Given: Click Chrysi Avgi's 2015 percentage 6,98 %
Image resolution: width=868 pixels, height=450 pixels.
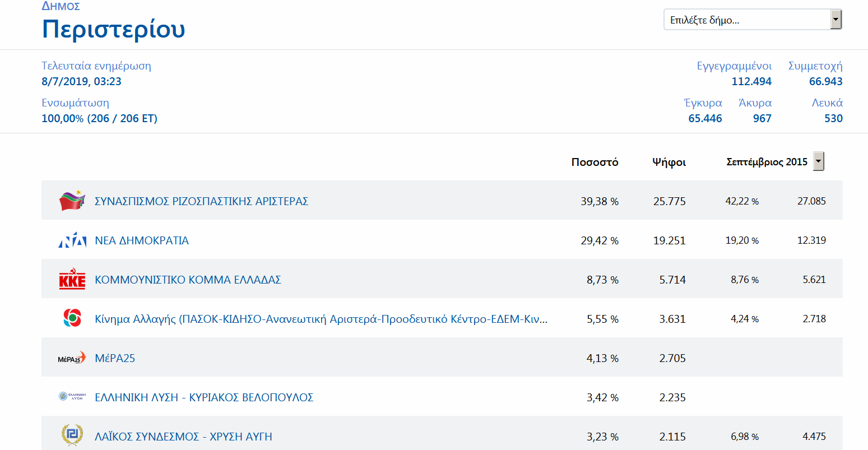Looking at the screenshot, I should (745, 437).
